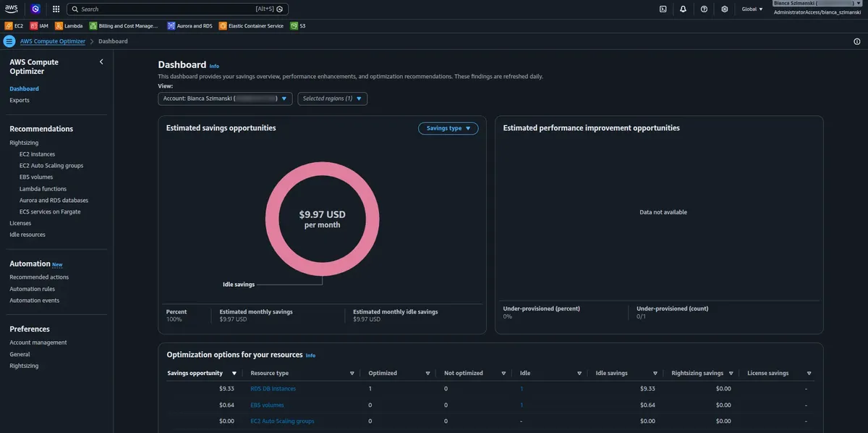Collapse the sidebar with the chevron arrow
The height and width of the screenshot is (433, 868).
point(101,62)
